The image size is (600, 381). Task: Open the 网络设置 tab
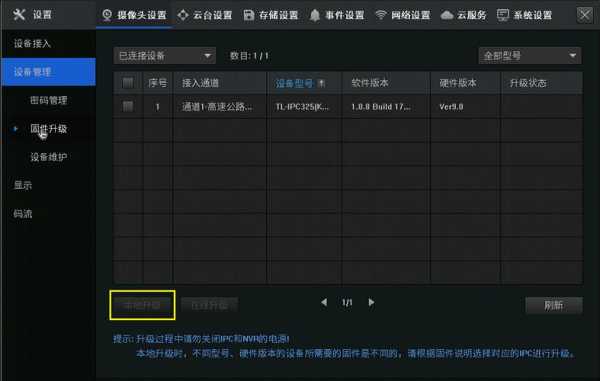[x=403, y=15]
